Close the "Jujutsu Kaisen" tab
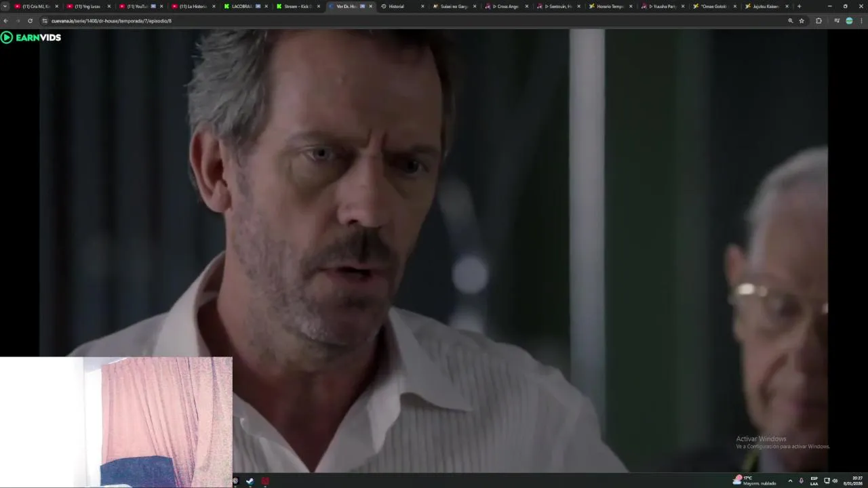 coord(787,6)
